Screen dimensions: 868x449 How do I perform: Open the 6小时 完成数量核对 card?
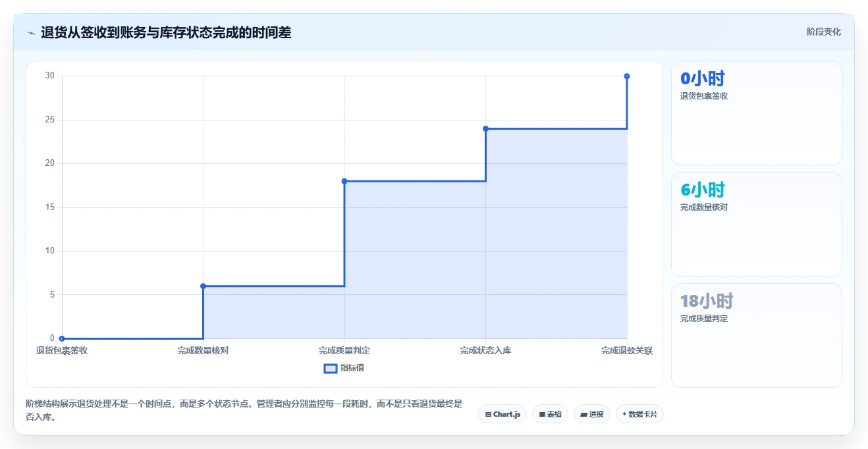coord(756,224)
